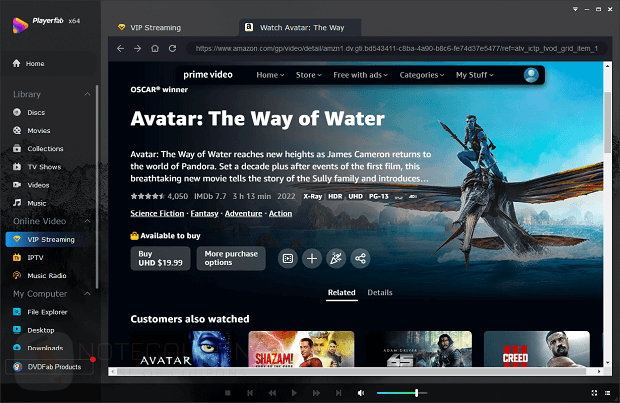Click browser home icon
The height and width of the screenshot is (403, 620).
(x=155, y=48)
